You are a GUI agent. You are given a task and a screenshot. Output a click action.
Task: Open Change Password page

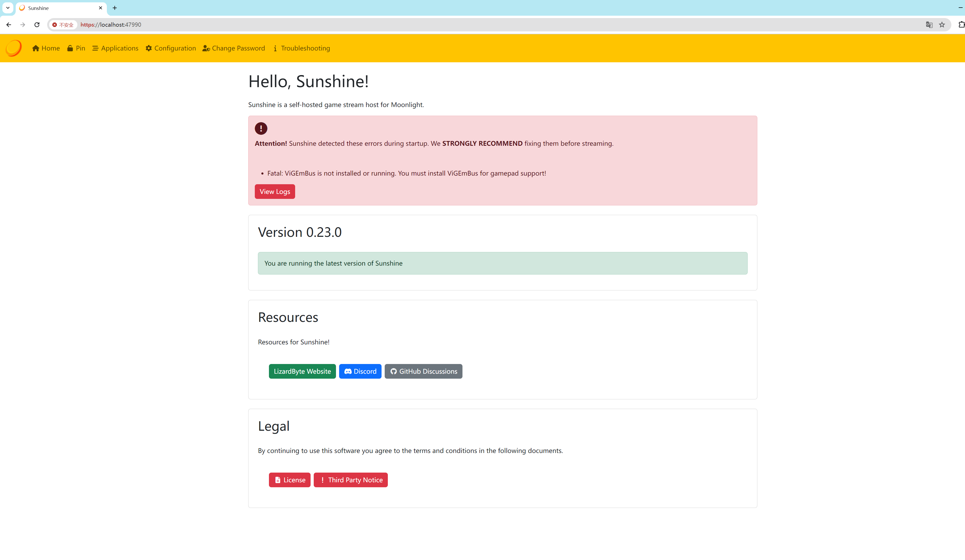(x=234, y=48)
